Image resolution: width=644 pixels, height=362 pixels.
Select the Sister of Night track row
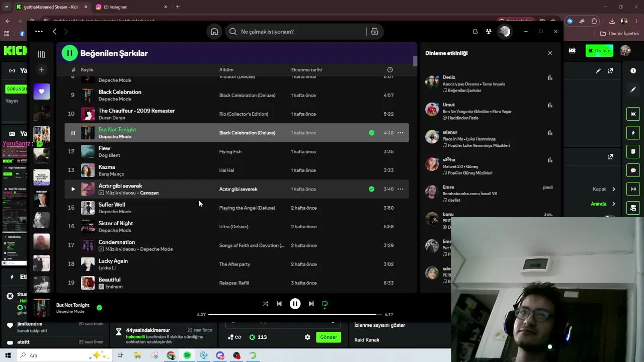click(x=236, y=227)
